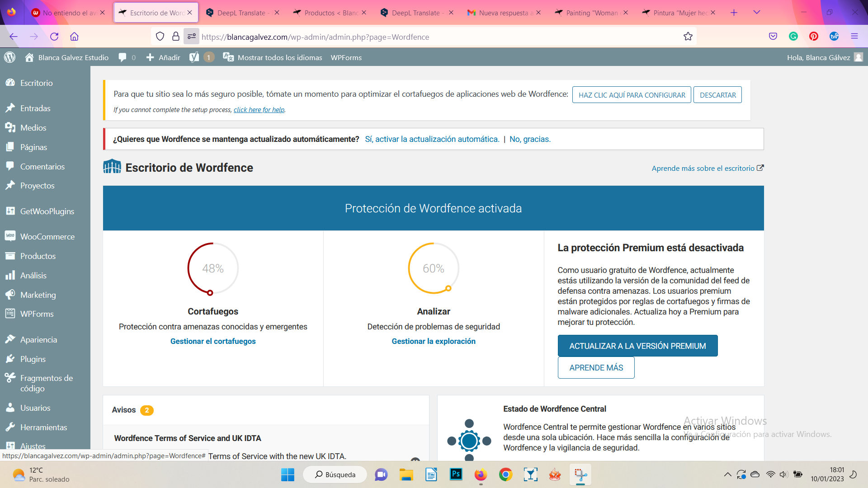This screenshot has height=488, width=868.
Task: Click Actualizar a la versión Premium
Action: (x=637, y=346)
